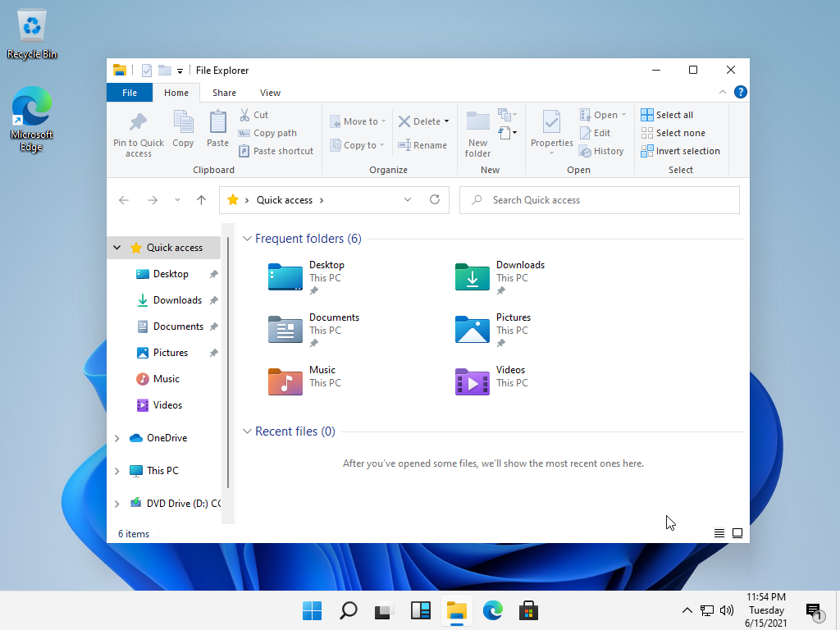840x630 pixels.
Task: Open Downloads folder tile
Action: (x=500, y=277)
